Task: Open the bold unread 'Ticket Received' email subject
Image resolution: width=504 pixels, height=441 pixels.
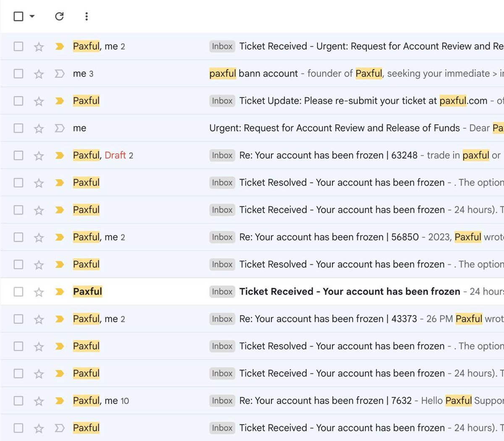Action: click(350, 292)
